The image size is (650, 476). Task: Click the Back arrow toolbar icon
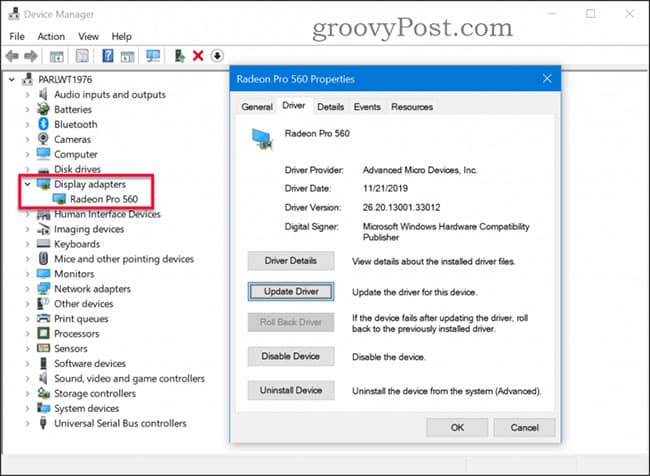pos(12,56)
